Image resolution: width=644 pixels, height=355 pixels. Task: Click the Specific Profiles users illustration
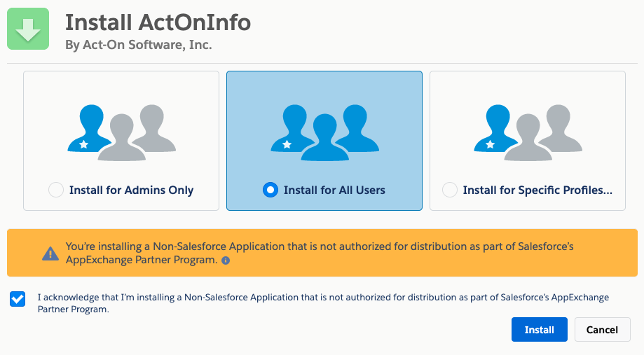528,132
